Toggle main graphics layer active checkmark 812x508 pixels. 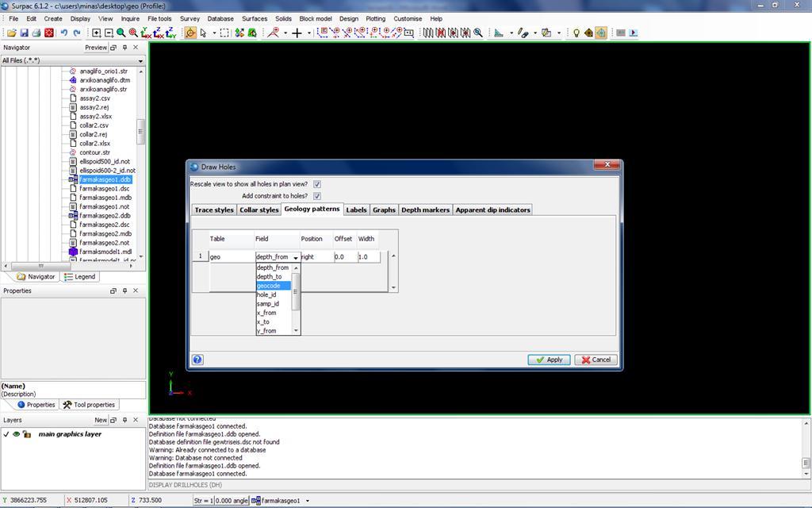point(6,434)
